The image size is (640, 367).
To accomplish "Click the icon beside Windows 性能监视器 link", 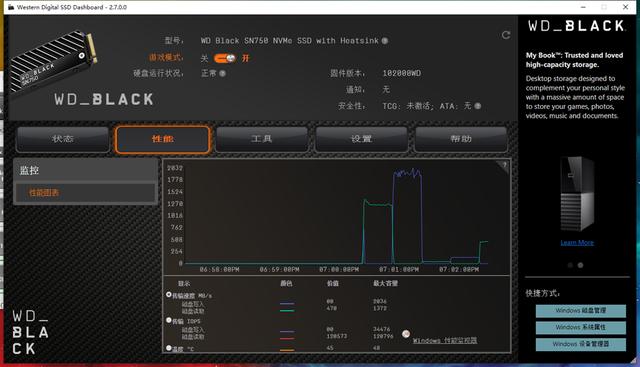I will tap(405, 334).
